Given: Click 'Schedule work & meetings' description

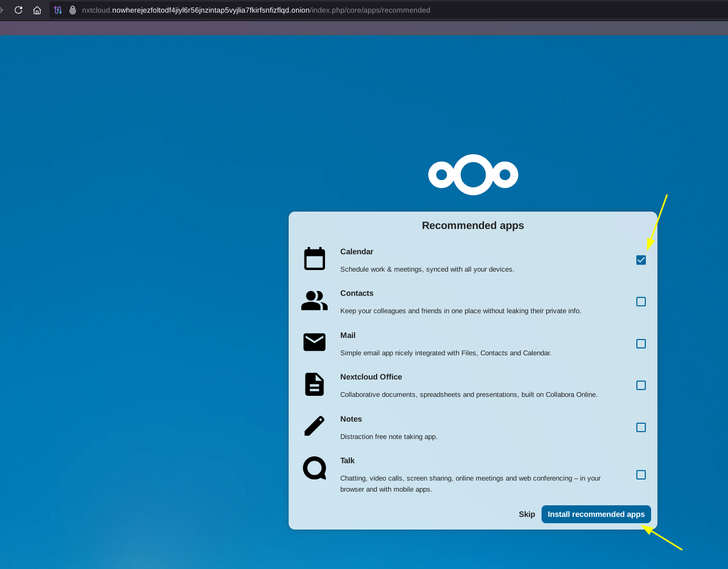Looking at the screenshot, I should point(427,269).
